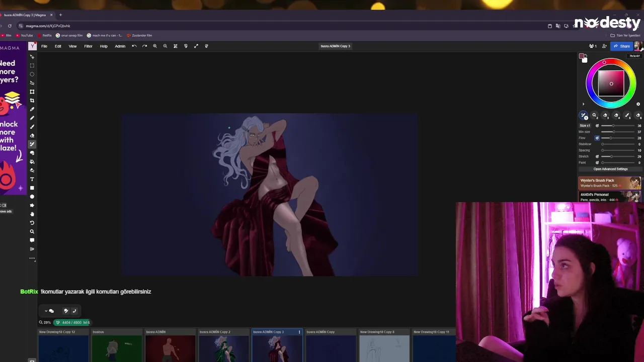Expand the color panel chevron

tap(583, 104)
